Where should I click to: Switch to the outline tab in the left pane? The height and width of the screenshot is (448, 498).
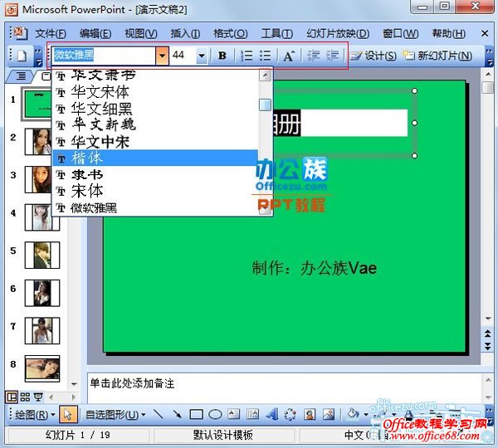pos(21,75)
